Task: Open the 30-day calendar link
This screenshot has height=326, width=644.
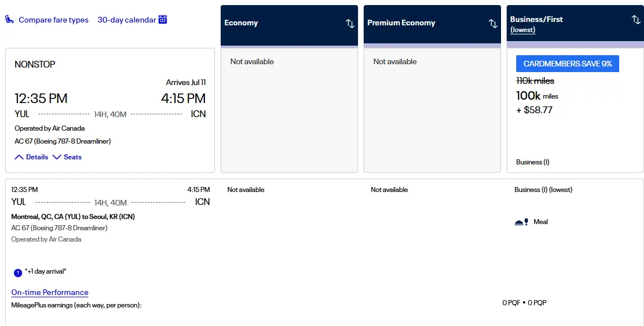Action: click(127, 20)
